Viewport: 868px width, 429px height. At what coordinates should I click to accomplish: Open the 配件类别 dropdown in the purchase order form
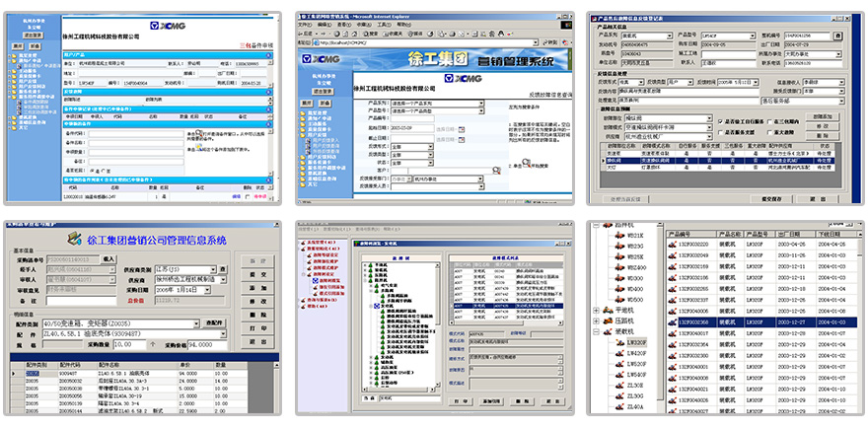tap(196, 323)
